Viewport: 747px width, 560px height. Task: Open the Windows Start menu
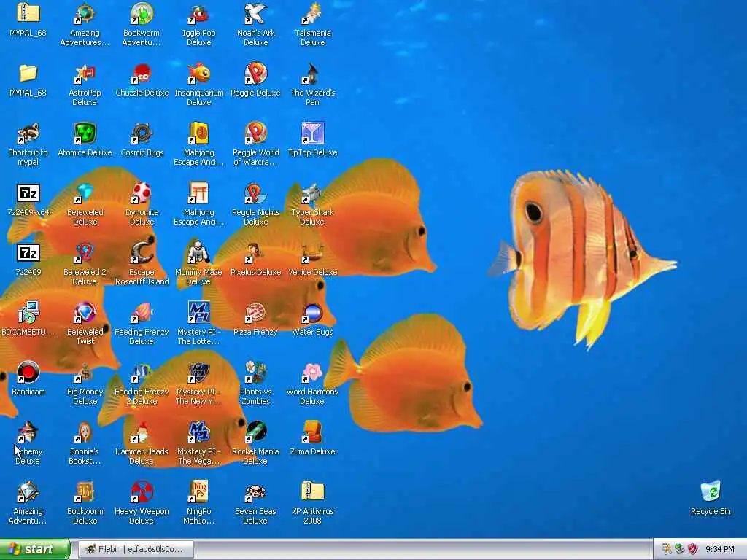tap(35, 550)
